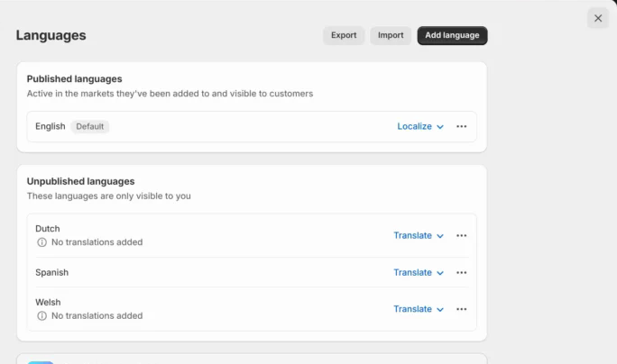Click the Unpublished languages heading
617x364 pixels.
click(x=80, y=181)
